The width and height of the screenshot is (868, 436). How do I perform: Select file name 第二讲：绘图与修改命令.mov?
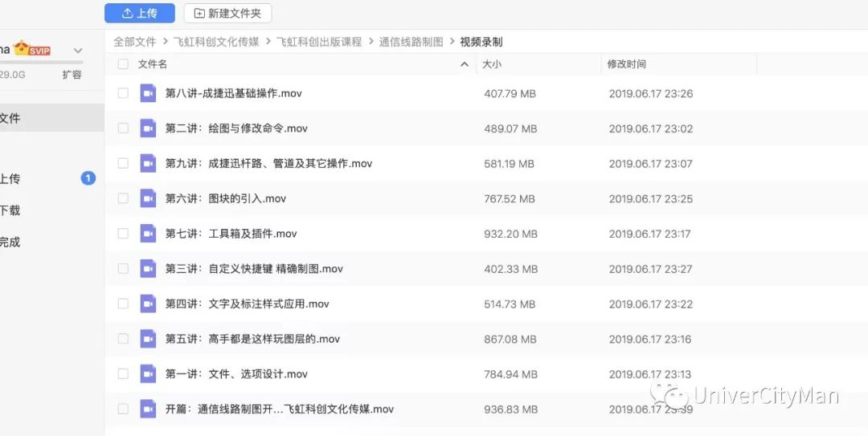click(236, 128)
